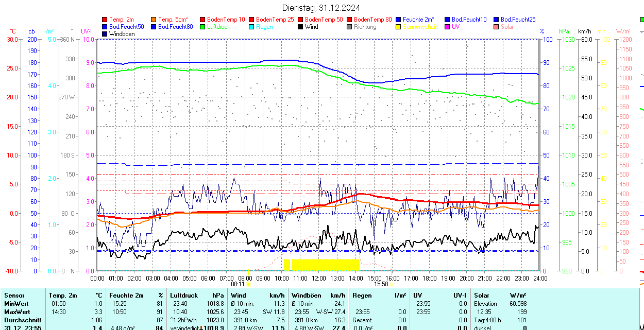Click the Luftdruck column header in table
The height and width of the screenshot is (330, 644).
point(184,296)
